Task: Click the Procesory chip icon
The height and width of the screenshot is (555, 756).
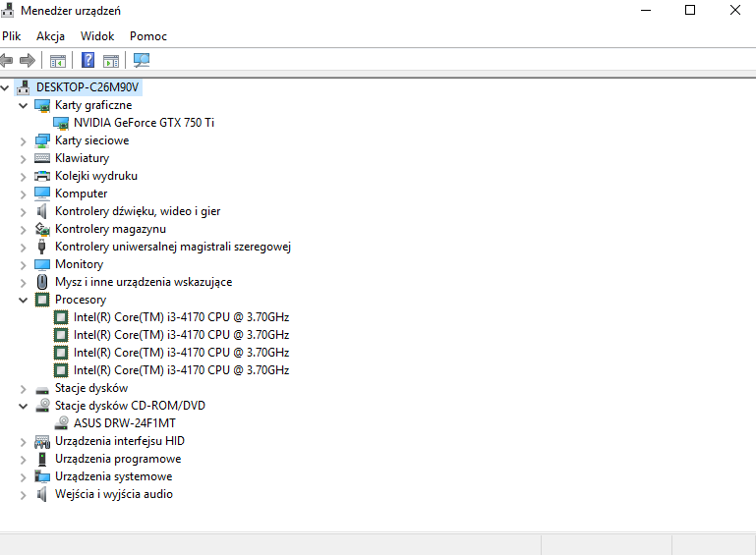Action: (42, 300)
